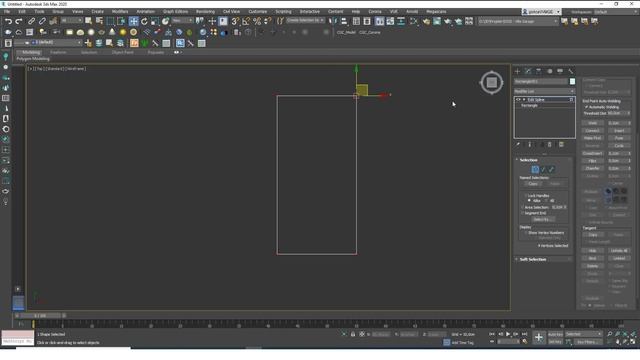Click the Undo arrow icon
640x360 pixels.
[8, 21]
